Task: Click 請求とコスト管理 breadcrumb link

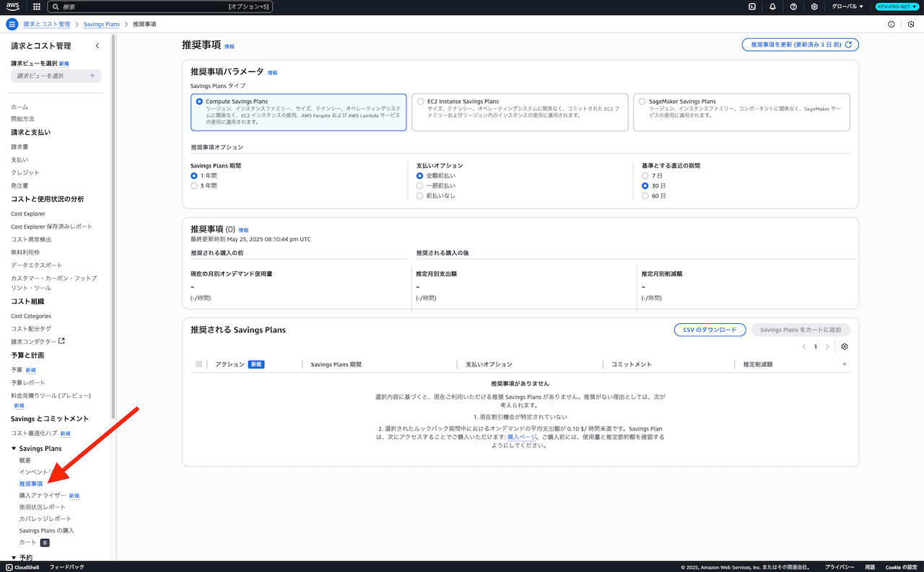Action: pyautogui.click(x=47, y=24)
